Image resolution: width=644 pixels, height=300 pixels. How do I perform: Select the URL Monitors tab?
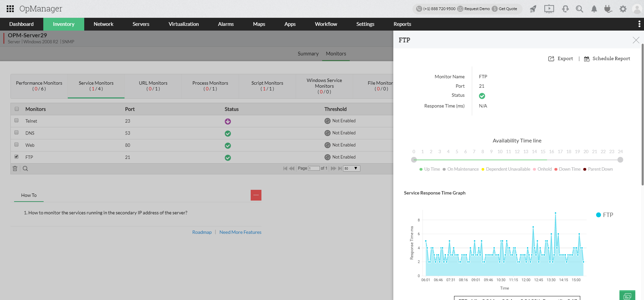[153, 86]
